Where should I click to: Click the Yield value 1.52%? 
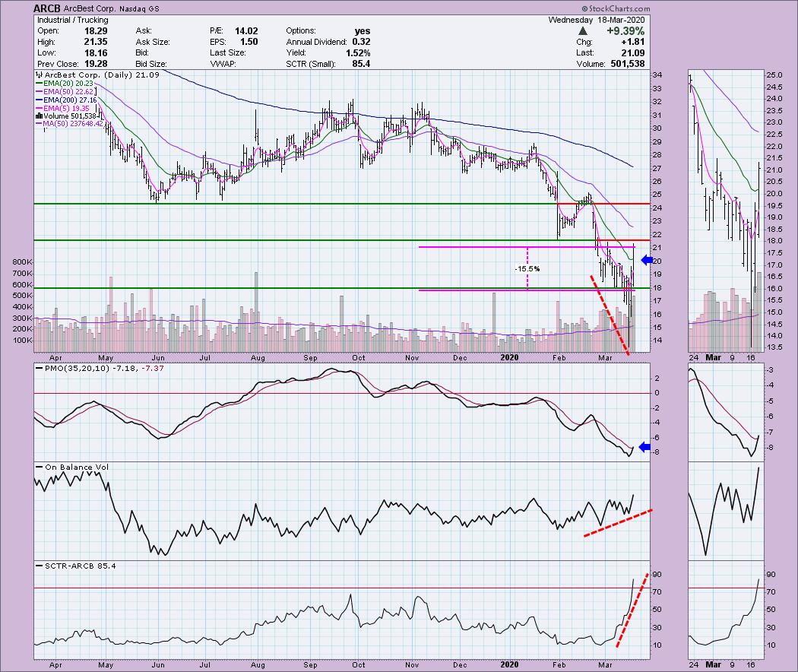click(357, 53)
